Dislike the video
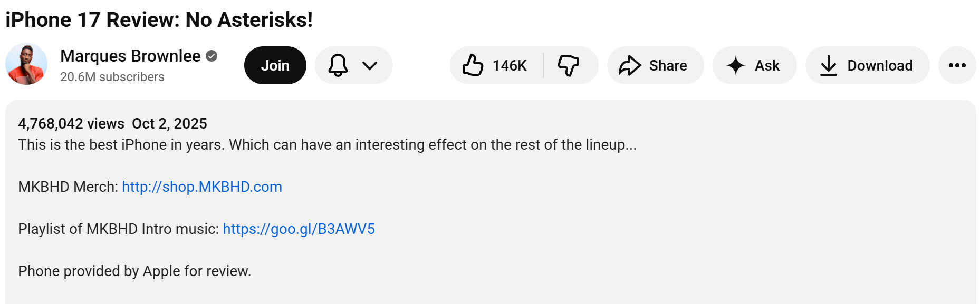980x304 pixels. pos(569,65)
